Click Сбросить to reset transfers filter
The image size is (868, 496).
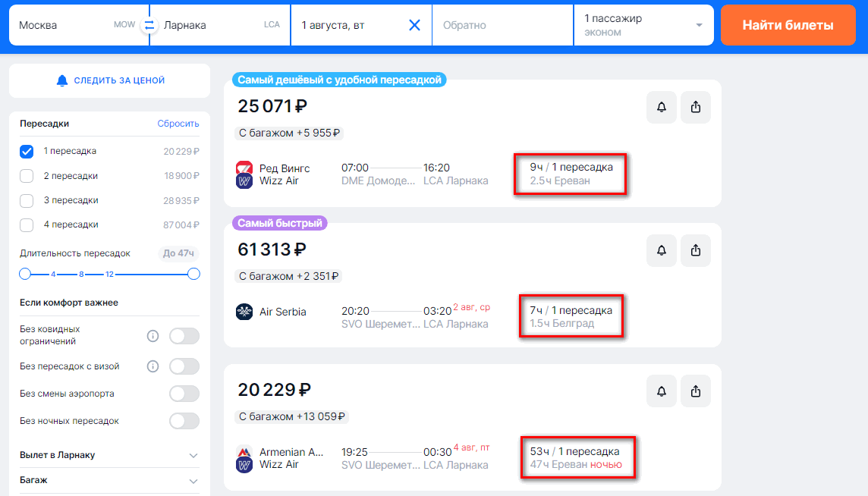click(178, 124)
